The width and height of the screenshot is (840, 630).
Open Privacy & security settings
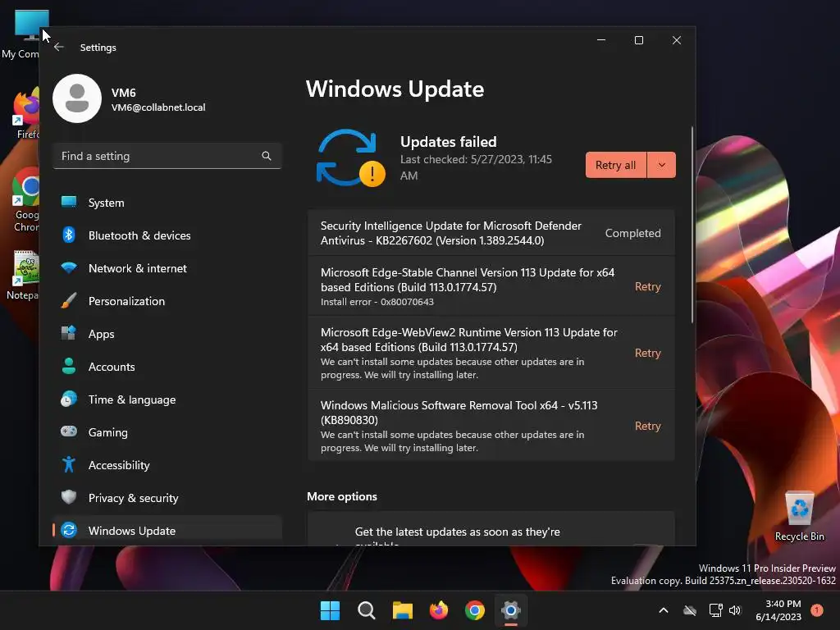[x=167, y=498]
